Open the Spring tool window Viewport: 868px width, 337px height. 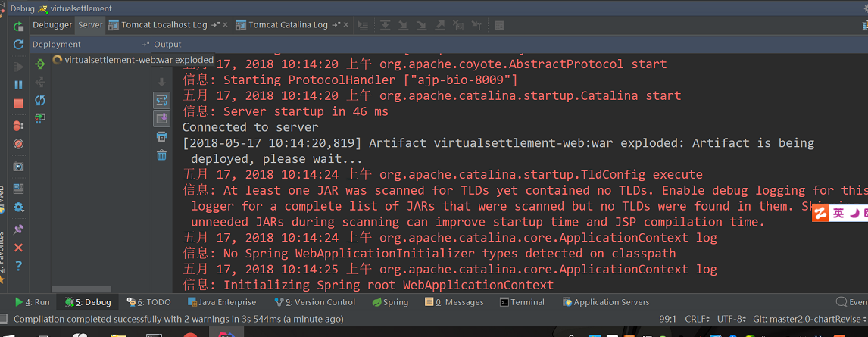(390, 302)
